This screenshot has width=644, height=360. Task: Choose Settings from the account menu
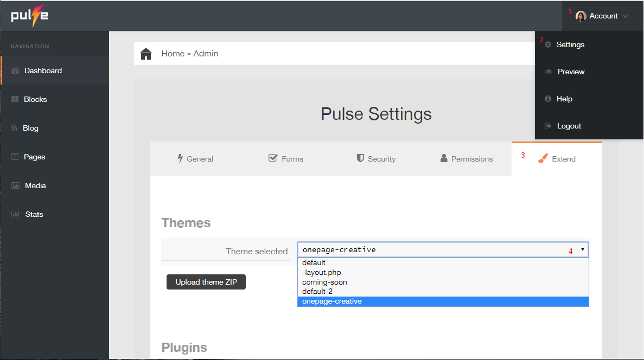click(570, 45)
